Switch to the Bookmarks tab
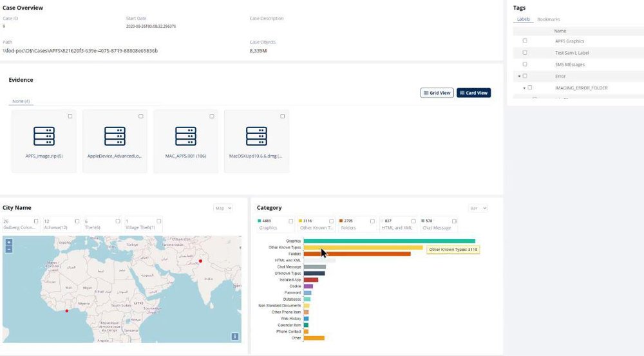Screen dimensions: 644x356 [549, 19]
